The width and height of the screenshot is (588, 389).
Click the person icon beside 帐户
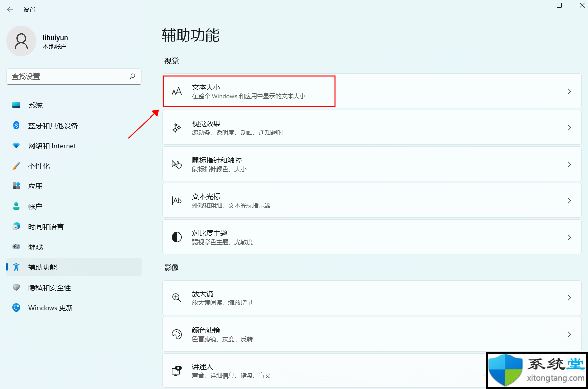point(16,206)
